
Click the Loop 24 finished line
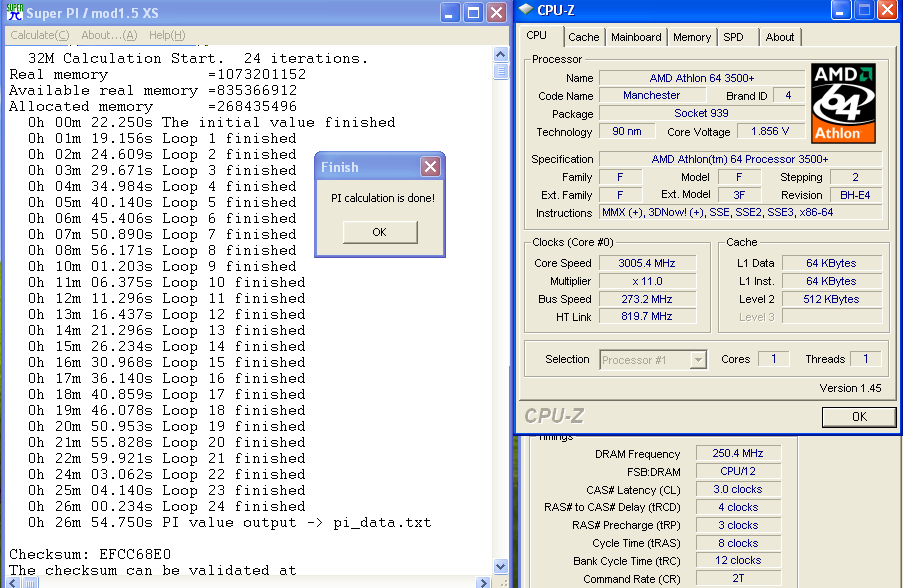pyautogui.click(x=167, y=506)
